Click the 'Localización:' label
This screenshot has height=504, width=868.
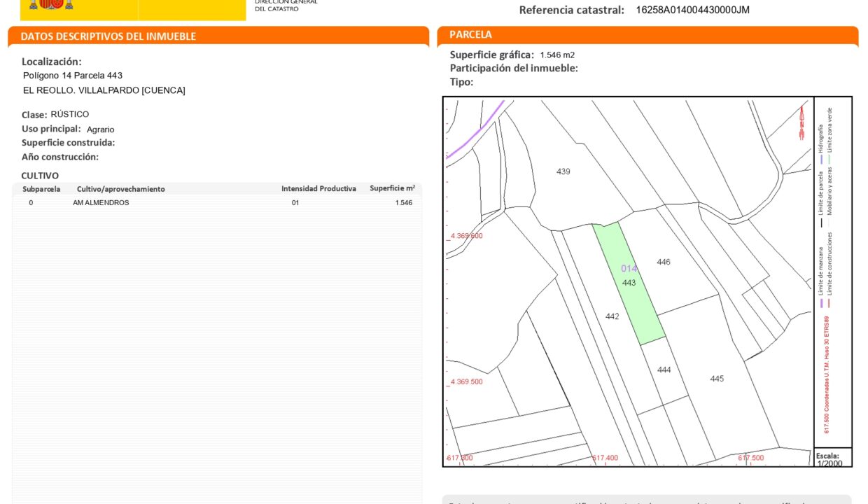point(52,62)
